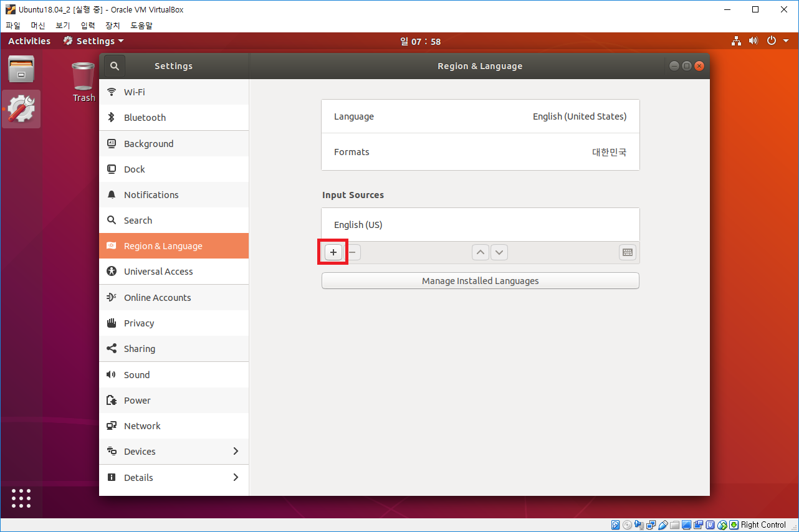Click VirtualBox CPU virtualization status icon
Screen dimensions: 799x532
710,525
